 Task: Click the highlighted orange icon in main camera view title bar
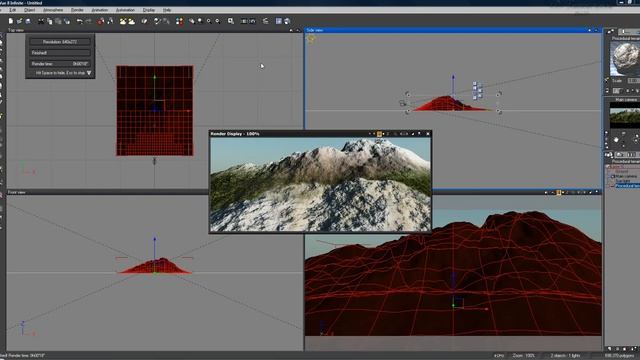click(x=559, y=192)
